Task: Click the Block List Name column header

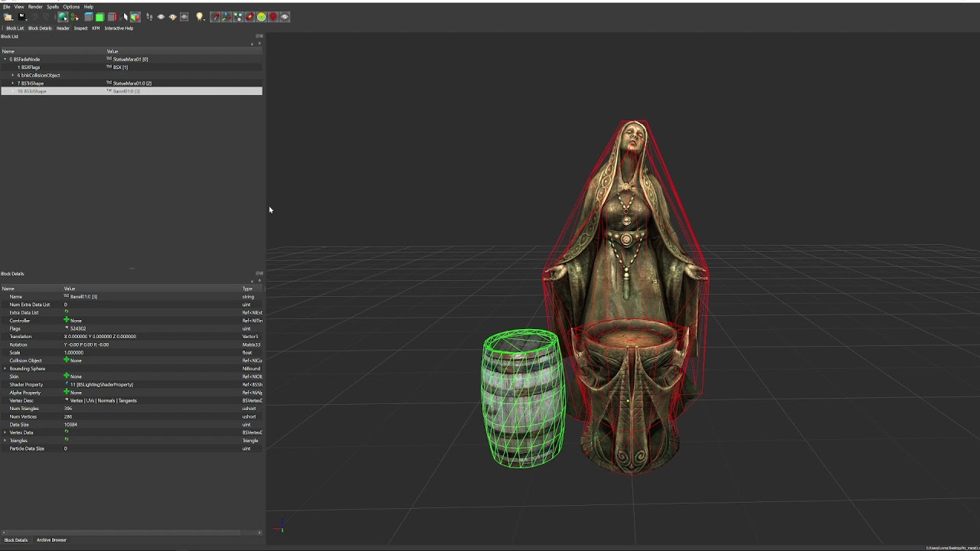Action: (x=53, y=51)
